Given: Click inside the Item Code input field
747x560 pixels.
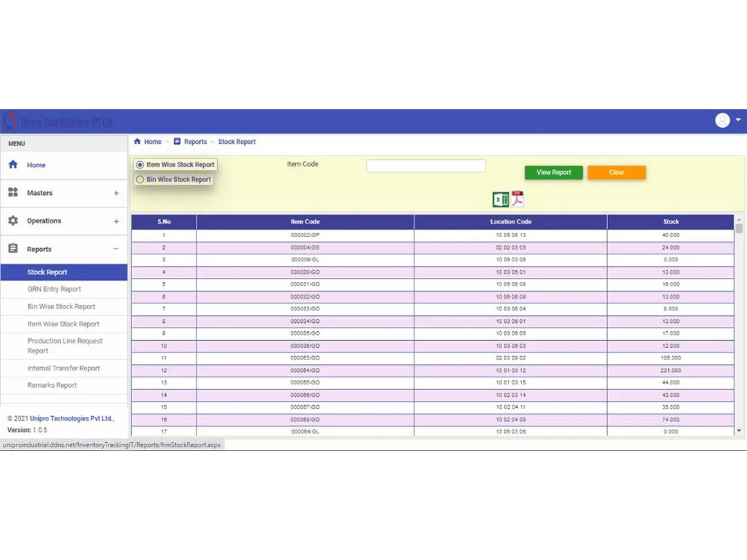Looking at the screenshot, I should click(425, 165).
